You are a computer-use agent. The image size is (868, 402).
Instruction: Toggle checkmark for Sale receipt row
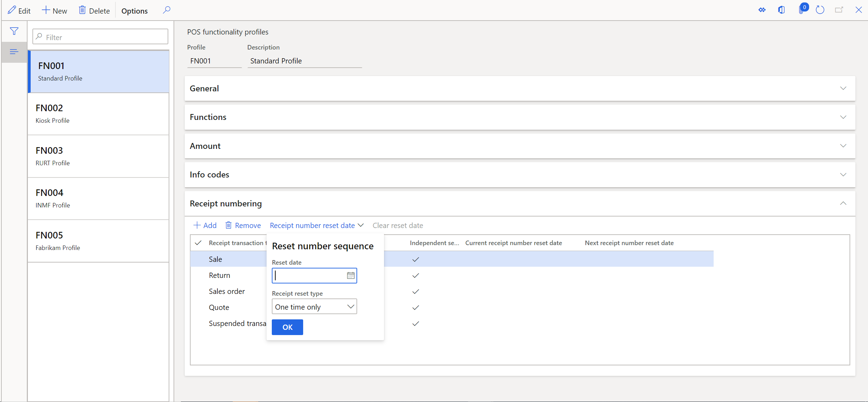pyautogui.click(x=416, y=259)
